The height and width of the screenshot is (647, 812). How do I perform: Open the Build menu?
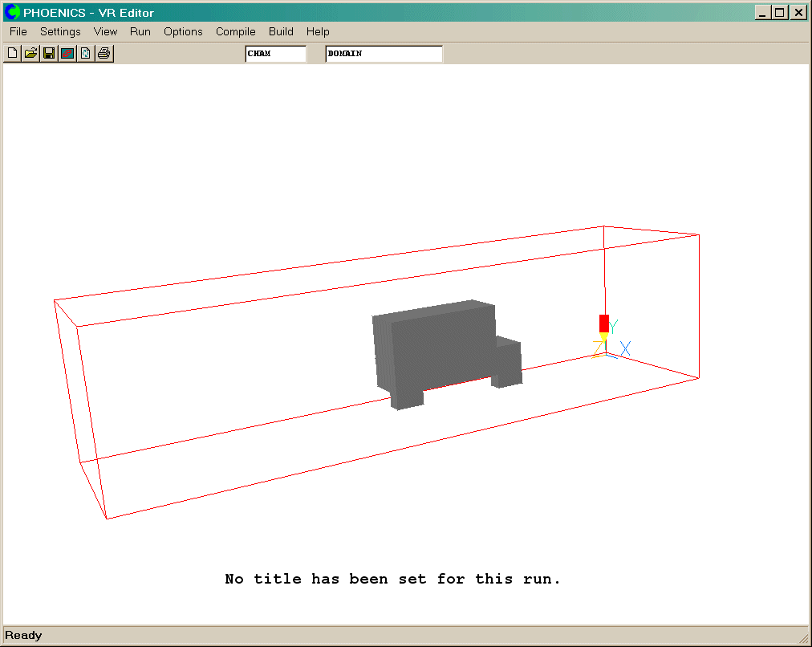click(x=281, y=32)
